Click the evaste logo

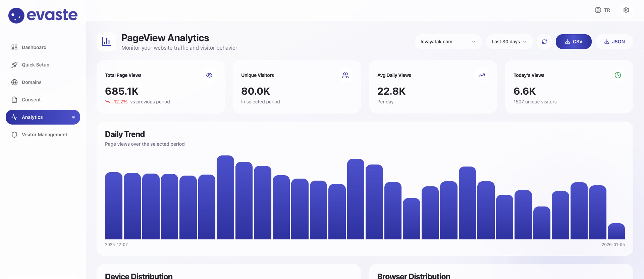pyautogui.click(x=43, y=15)
